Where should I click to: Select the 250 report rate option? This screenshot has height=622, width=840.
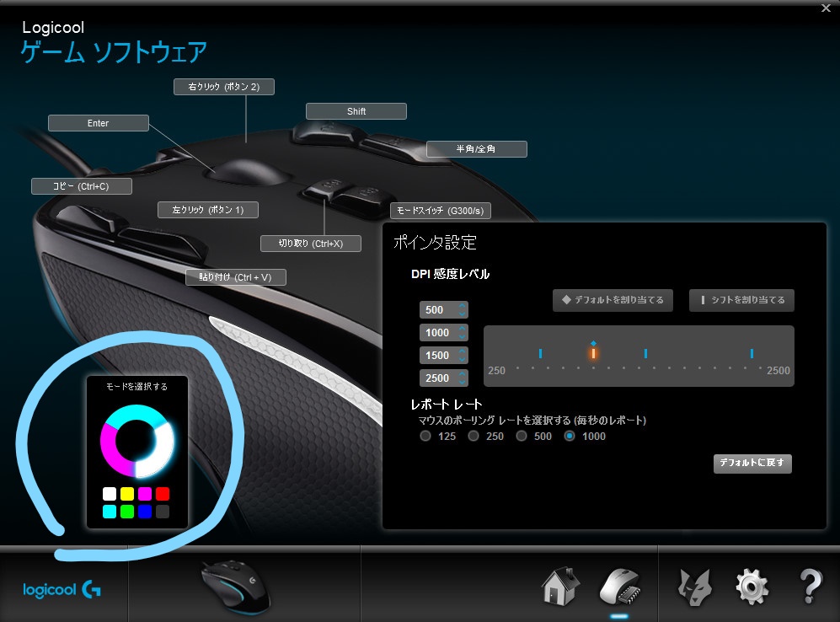[x=473, y=436]
